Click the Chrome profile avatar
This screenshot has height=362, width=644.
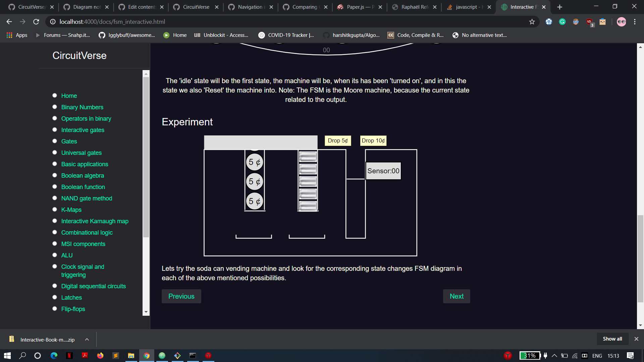(622, 22)
